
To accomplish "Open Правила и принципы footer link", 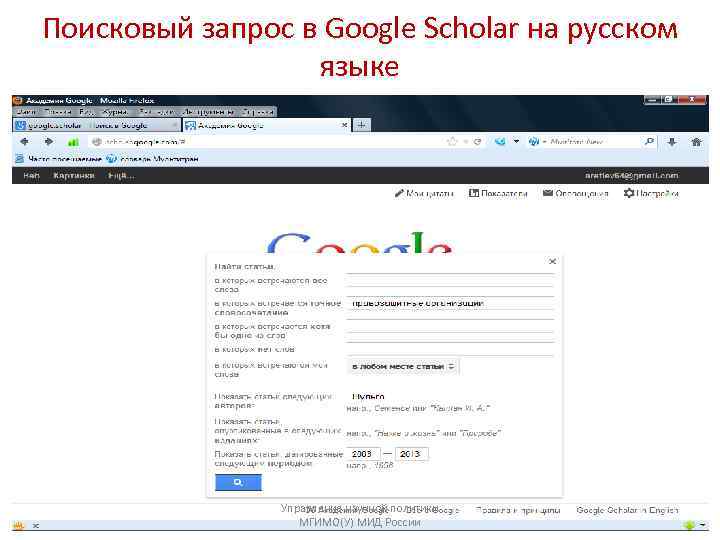I will pos(518,510).
